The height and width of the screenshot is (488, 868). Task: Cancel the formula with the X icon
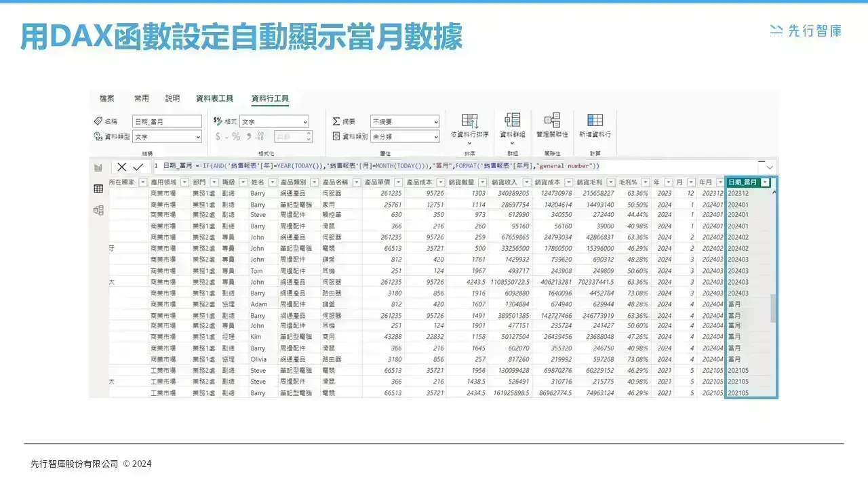pyautogui.click(x=121, y=167)
